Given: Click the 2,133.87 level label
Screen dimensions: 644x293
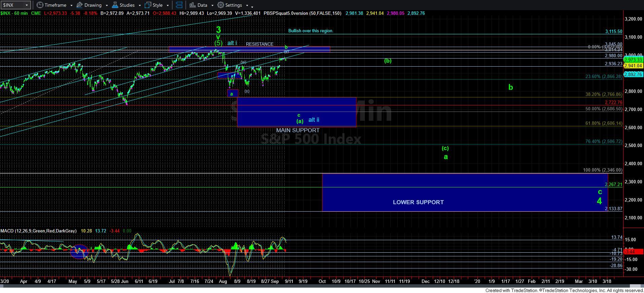Looking at the screenshot, I should click(x=614, y=209).
